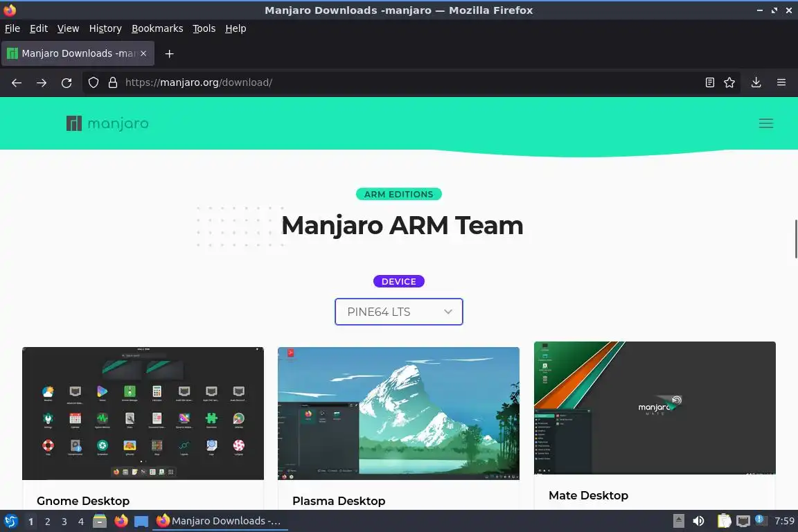
Task: Open the Firefox downloads panel
Action: pyautogui.click(x=756, y=82)
